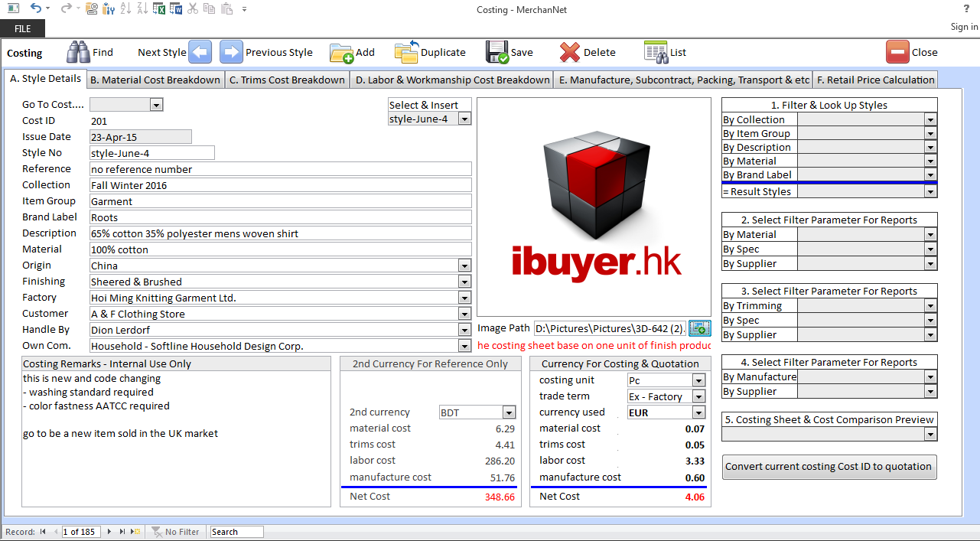Image resolution: width=980 pixels, height=541 pixels.
Task: Expand the By Collection filter dropdown
Action: [930, 119]
